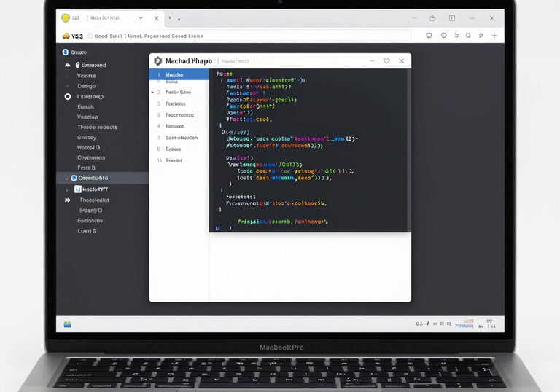Click the send arrow icon in the address toolbar
560x392 pixels.
pos(481,36)
